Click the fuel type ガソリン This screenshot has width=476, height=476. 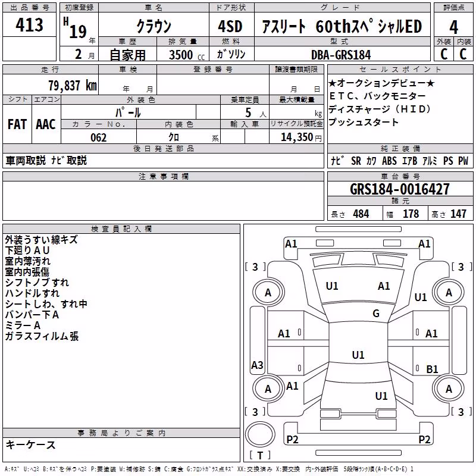click(231, 54)
